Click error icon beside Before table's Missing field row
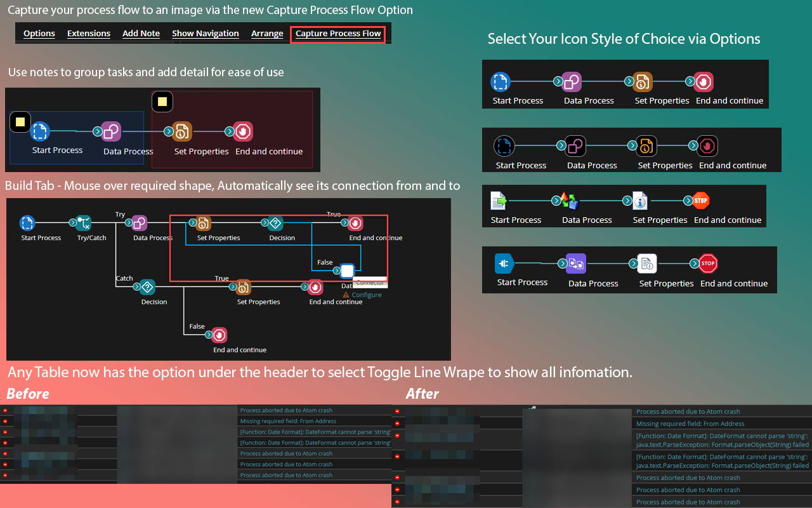Screen dimensions: 812x508 5,421
